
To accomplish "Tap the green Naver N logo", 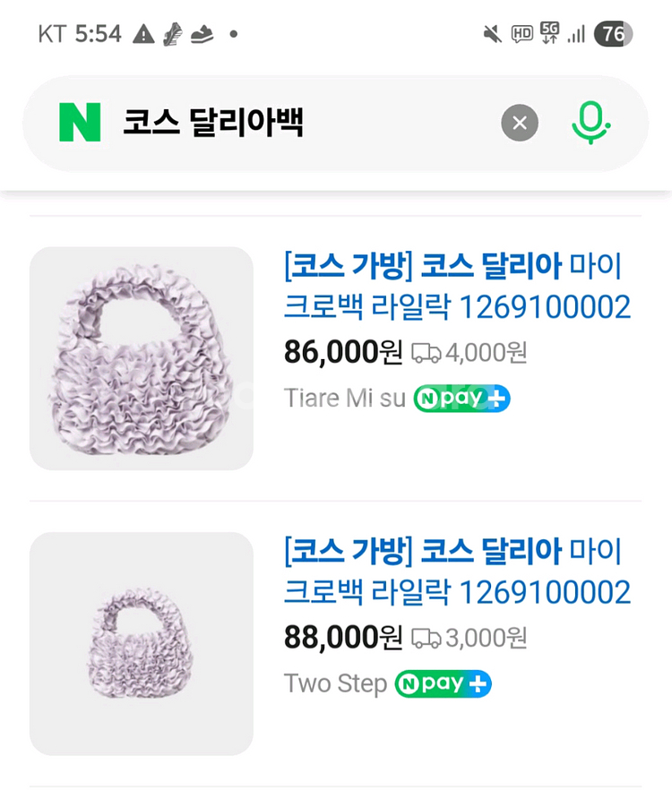I will [80, 122].
